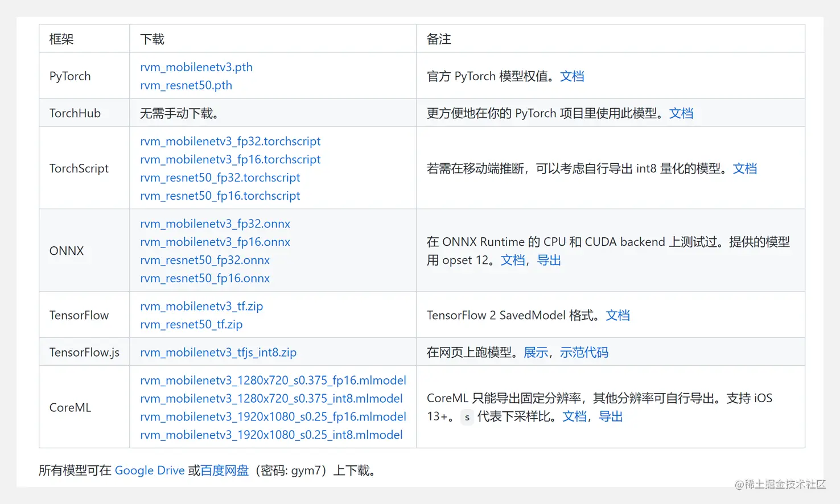Image resolution: width=840 pixels, height=504 pixels.
Task: Open the Google Drive link
Action: tap(150, 470)
